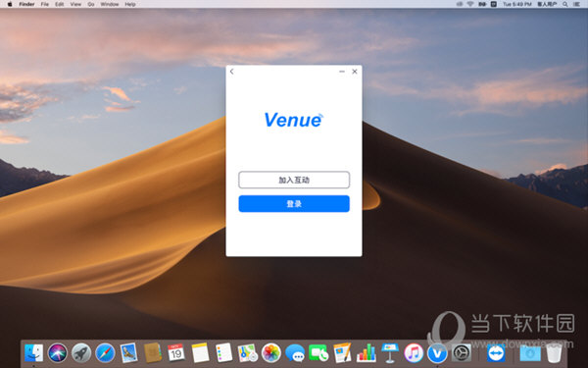The height and width of the screenshot is (368, 588).
Task: Open the Window menu
Action: (x=110, y=4)
